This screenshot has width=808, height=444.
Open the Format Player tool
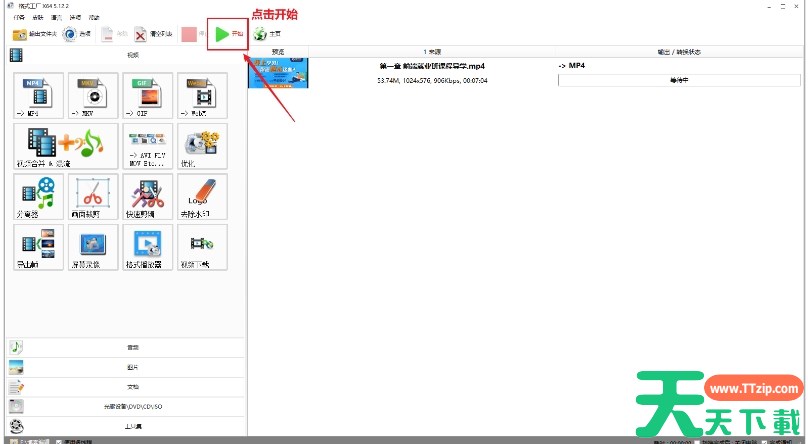tap(148, 247)
